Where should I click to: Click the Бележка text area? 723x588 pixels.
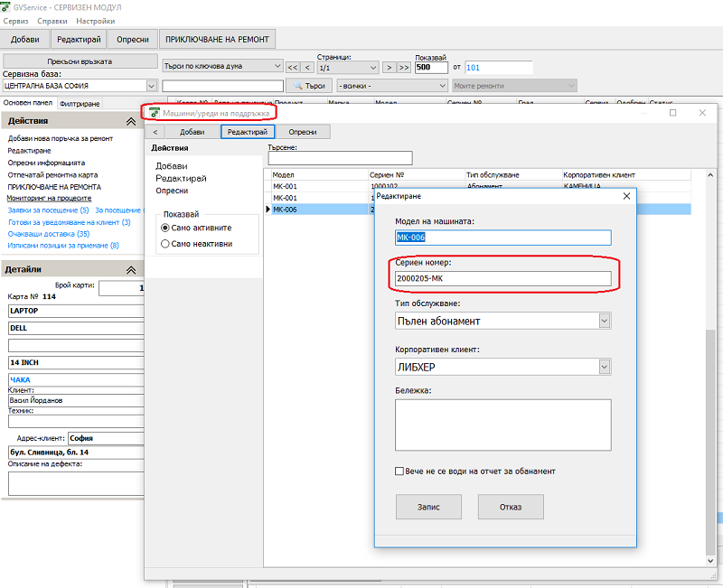(503, 425)
